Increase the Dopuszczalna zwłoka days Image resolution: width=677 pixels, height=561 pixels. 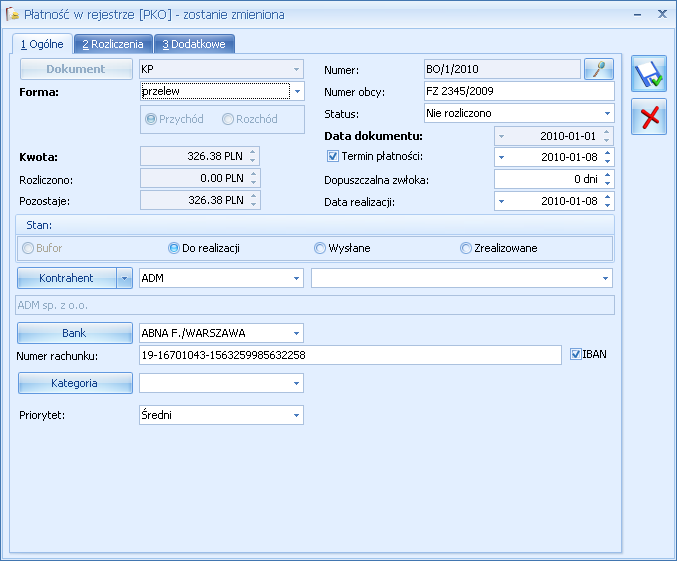[x=607, y=175]
